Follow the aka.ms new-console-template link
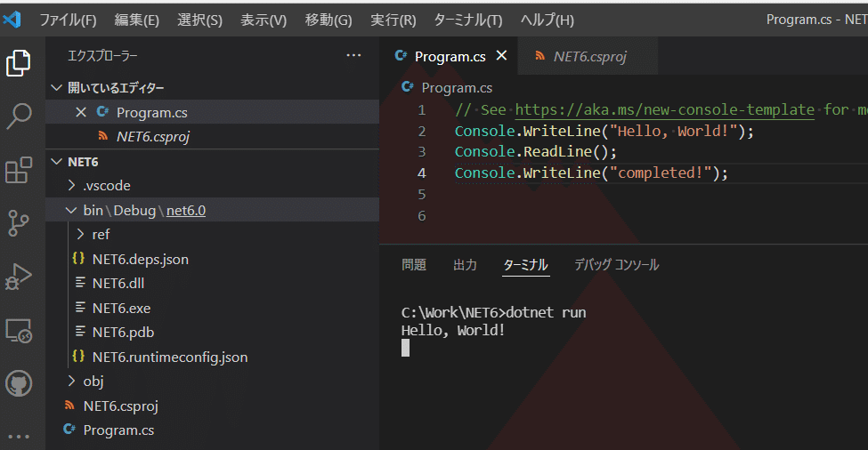868x450 pixels. click(665, 109)
